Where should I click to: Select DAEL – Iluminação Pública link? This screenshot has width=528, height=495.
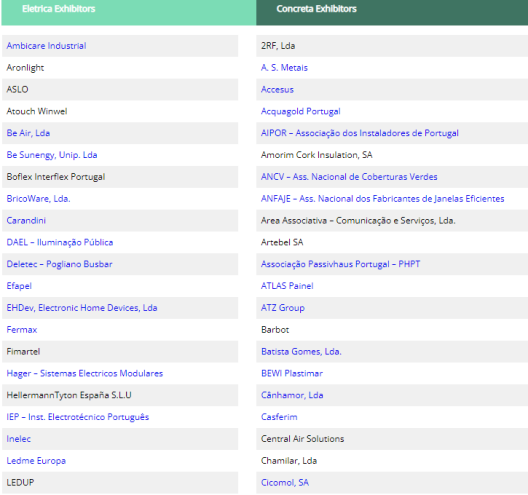click(x=60, y=242)
